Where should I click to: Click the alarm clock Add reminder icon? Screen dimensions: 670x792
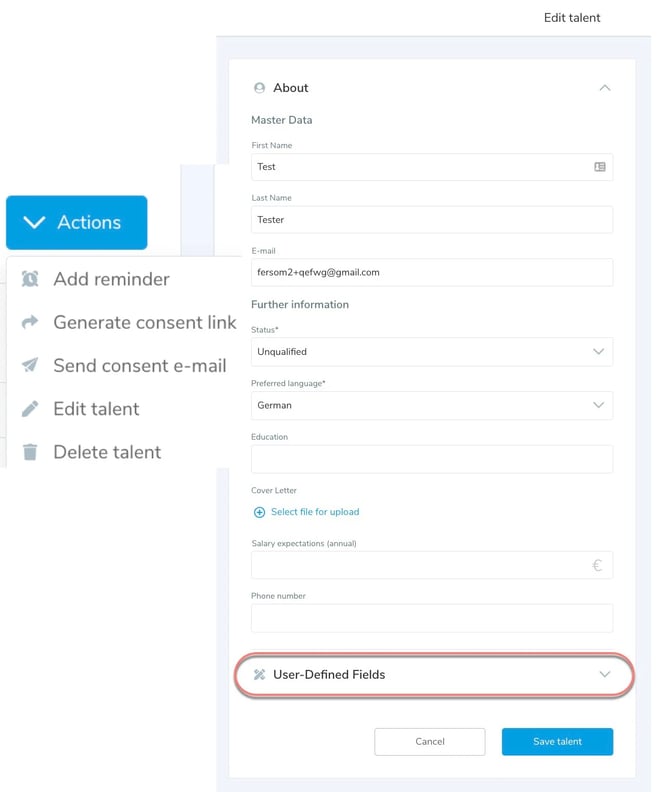pyautogui.click(x=30, y=279)
